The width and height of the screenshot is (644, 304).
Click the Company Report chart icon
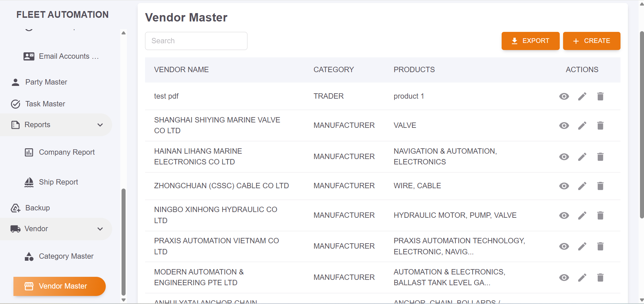click(29, 152)
